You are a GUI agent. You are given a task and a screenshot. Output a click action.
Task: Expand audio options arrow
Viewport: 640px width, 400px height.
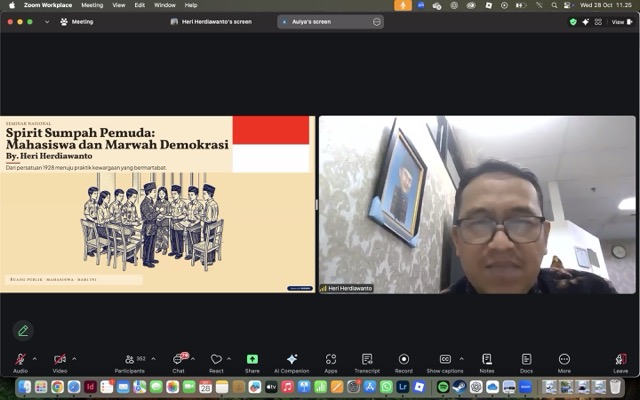[x=35, y=359]
